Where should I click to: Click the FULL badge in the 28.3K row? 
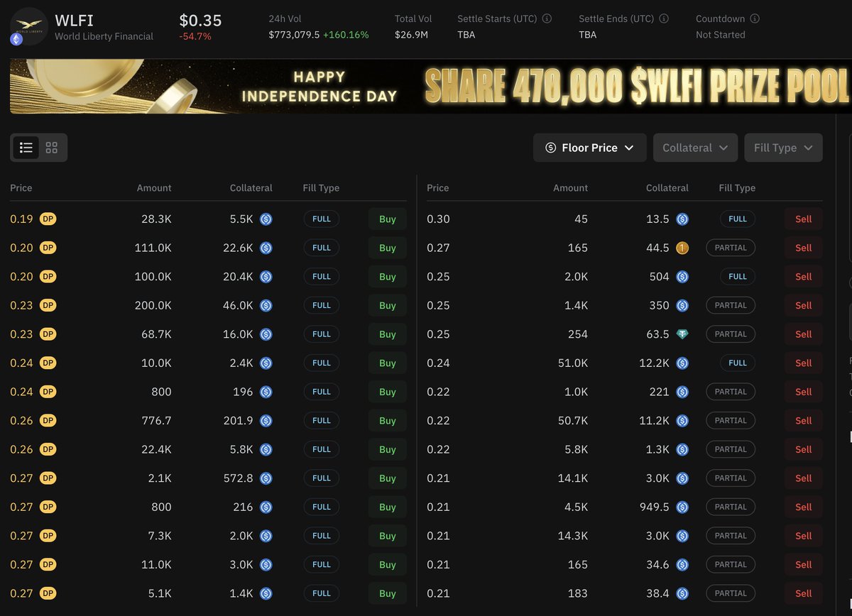click(322, 219)
